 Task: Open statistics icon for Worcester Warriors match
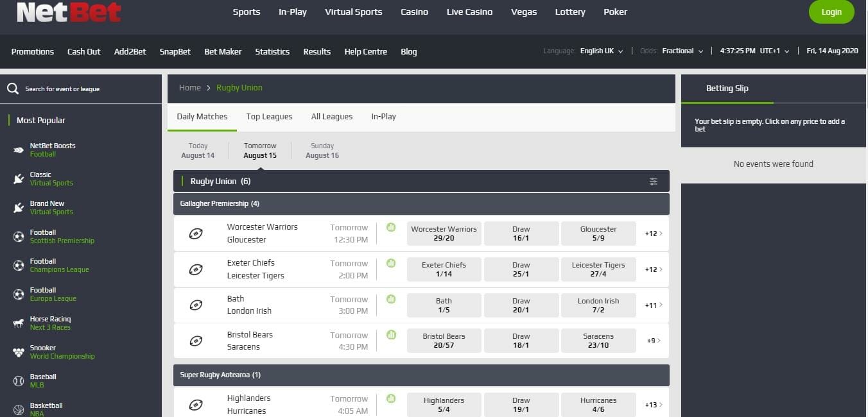coord(391,227)
